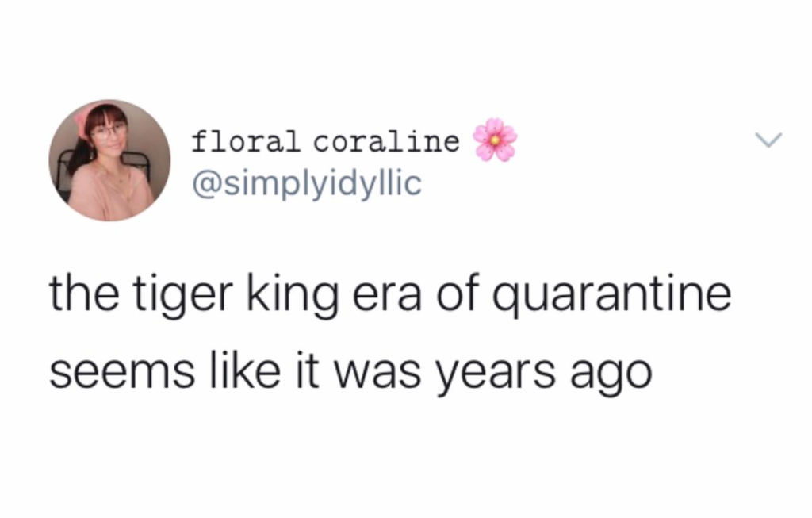This screenshot has width=812, height=518.
Task: Click the word "quarantine" in the tweet
Action: (x=611, y=296)
